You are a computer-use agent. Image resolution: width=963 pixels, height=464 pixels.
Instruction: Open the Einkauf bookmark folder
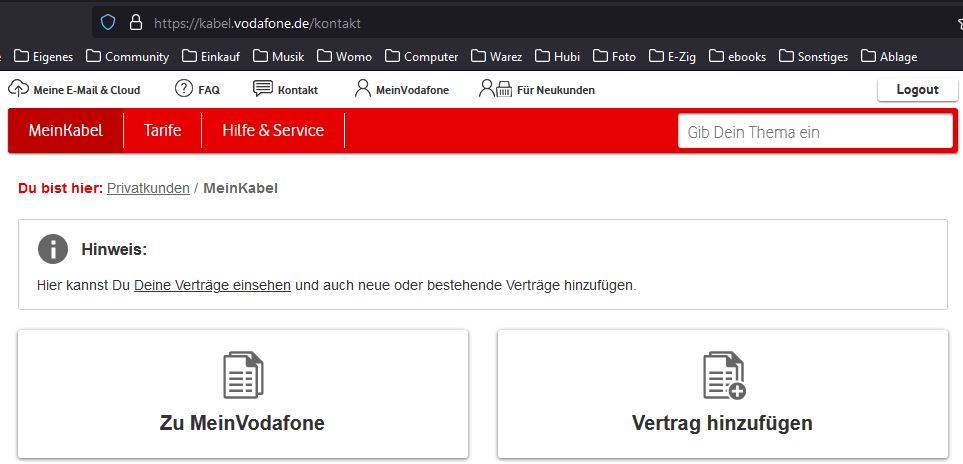[211, 56]
